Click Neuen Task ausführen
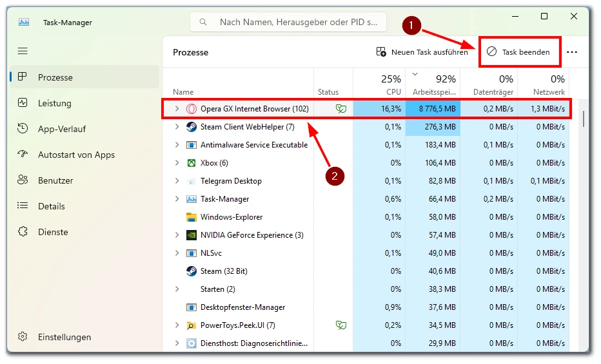 [x=422, y=52]
